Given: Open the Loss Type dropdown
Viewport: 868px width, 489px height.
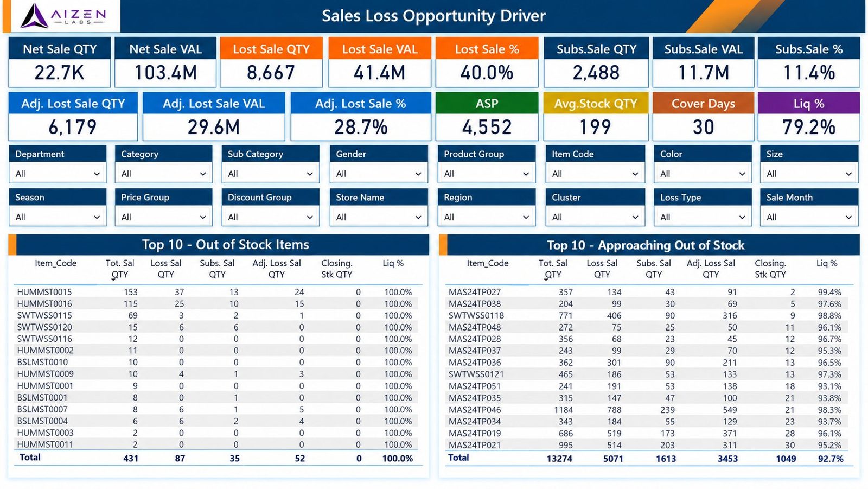Looking at the screenshot, I should pyautogui.click(x=703, y=217).
